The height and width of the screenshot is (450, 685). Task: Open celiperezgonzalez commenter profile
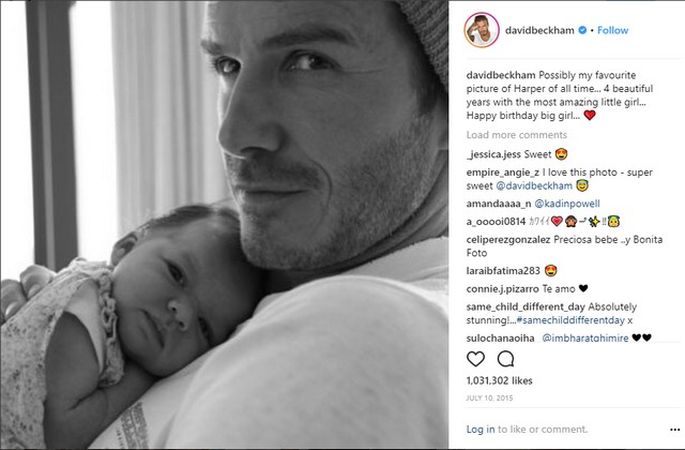coord(508,239)
